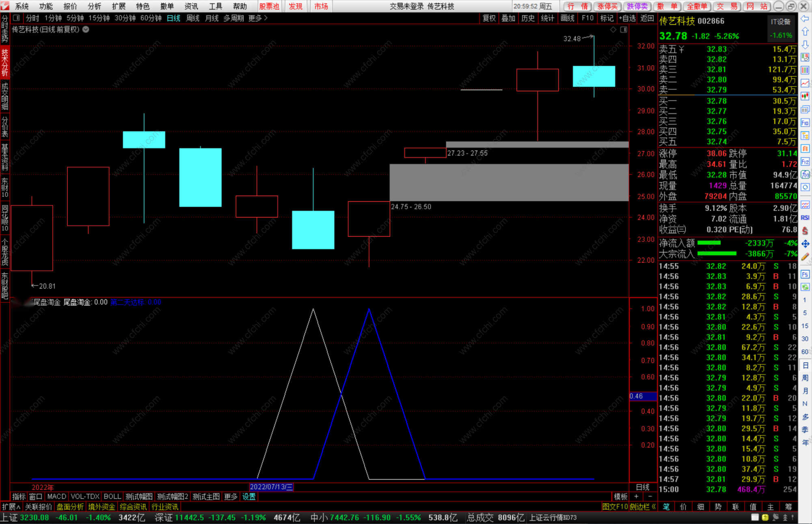Toggle the side panel icon at chart top-right
The image size is (812, 524).
624,30
